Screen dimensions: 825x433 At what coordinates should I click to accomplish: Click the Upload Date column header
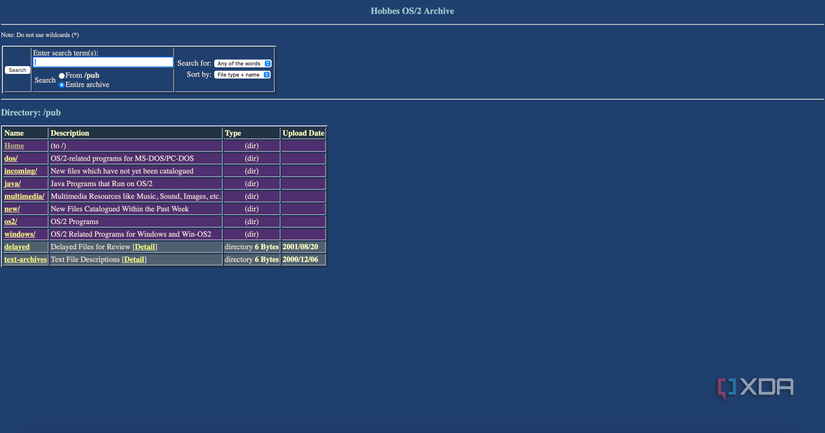tap(303, 133)
